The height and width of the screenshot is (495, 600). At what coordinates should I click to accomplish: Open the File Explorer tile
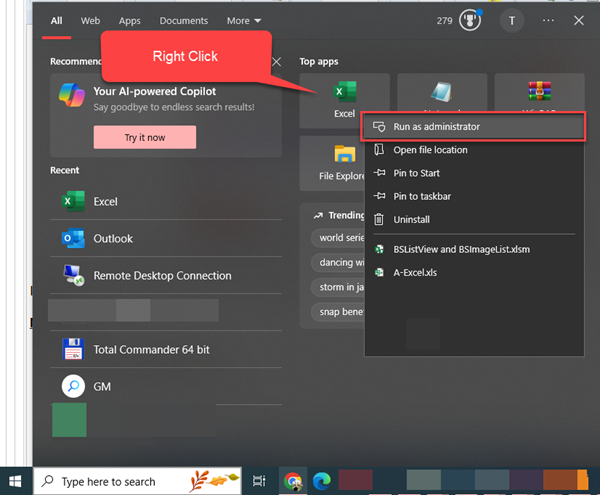[343, 162]
